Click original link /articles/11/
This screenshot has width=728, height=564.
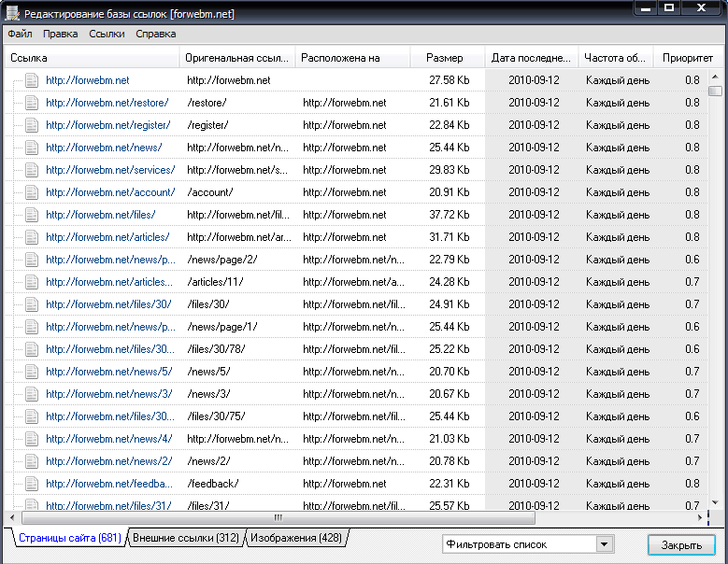pos(216,282)
